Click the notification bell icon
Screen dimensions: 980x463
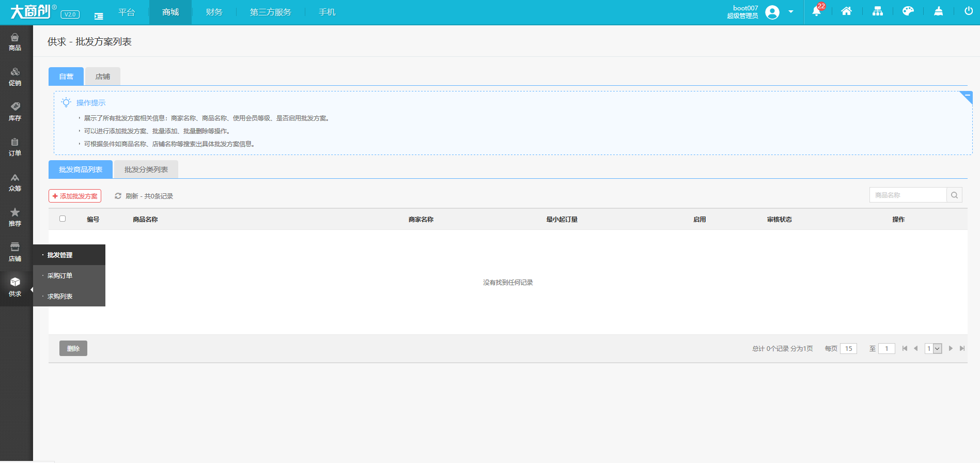(817, 11)
